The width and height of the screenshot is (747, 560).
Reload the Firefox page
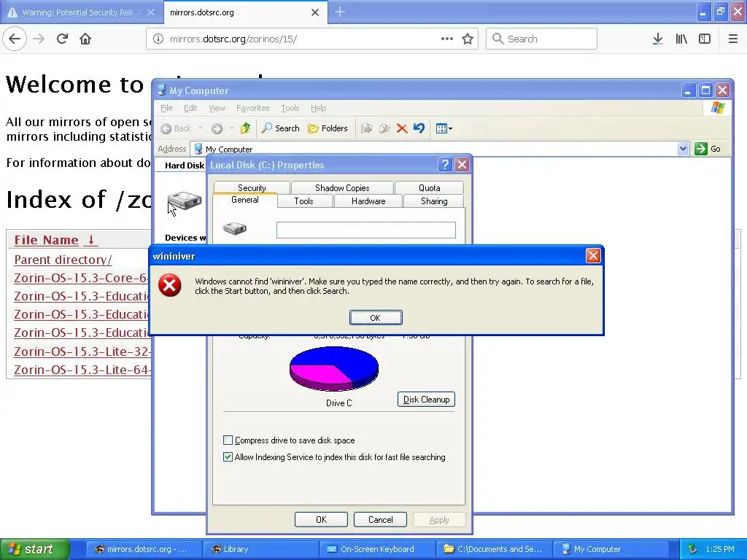pos(62,39)
